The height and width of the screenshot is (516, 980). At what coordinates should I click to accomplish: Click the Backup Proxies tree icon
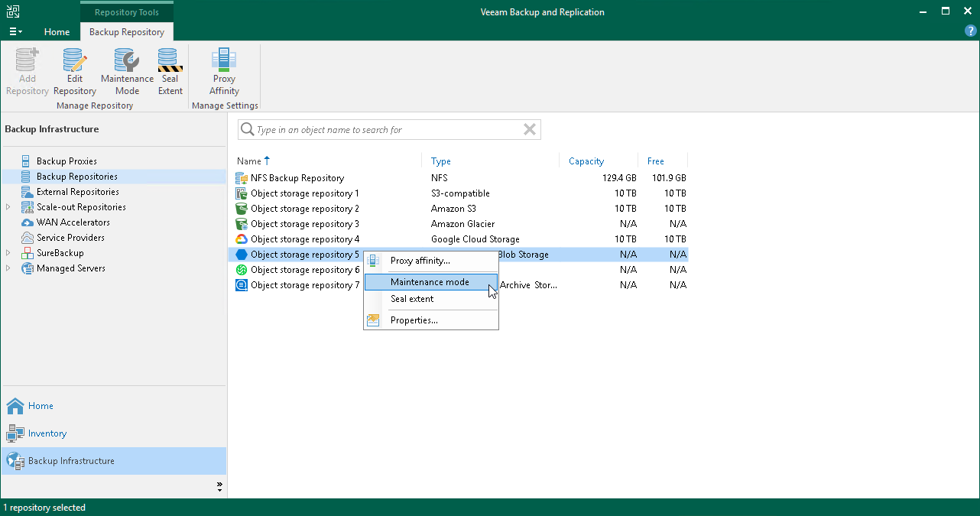28,161
